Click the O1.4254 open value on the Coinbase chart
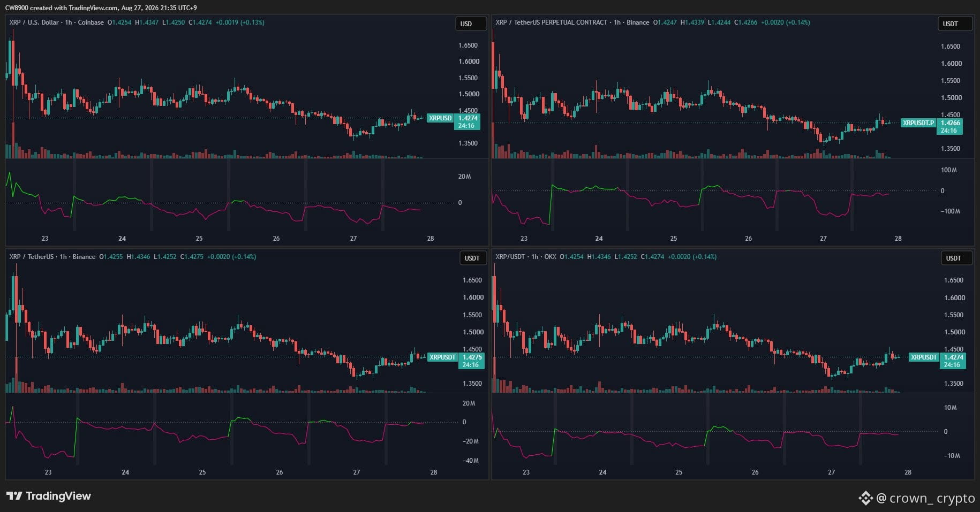The image size is (980, 512). 119,22
